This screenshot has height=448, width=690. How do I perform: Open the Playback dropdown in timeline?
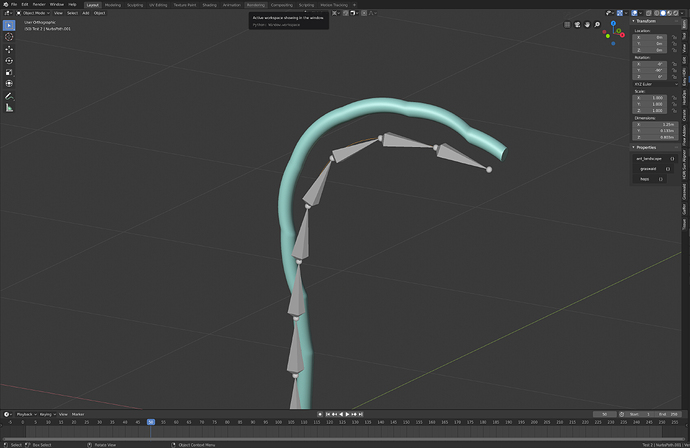pos(26,414)
